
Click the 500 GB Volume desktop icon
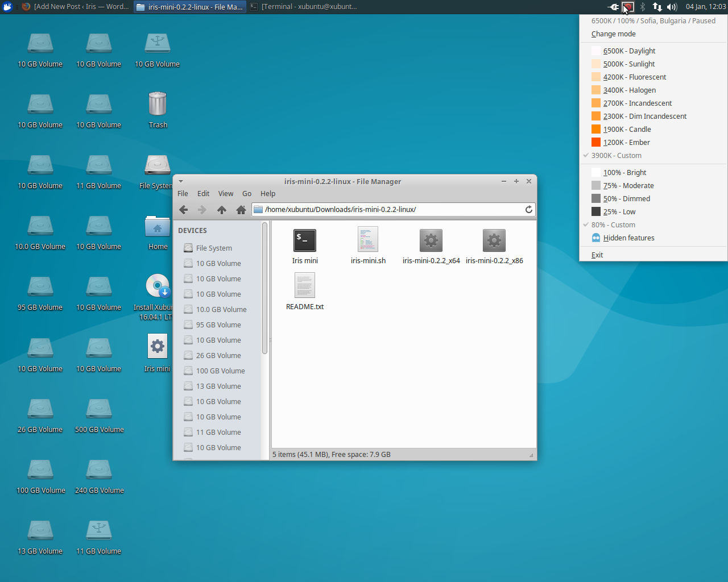pos(99,415)
